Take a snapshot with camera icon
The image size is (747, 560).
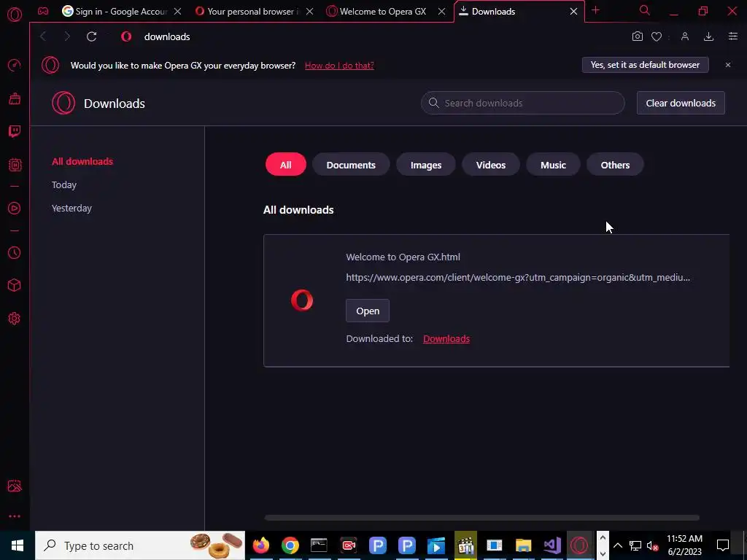638,36
